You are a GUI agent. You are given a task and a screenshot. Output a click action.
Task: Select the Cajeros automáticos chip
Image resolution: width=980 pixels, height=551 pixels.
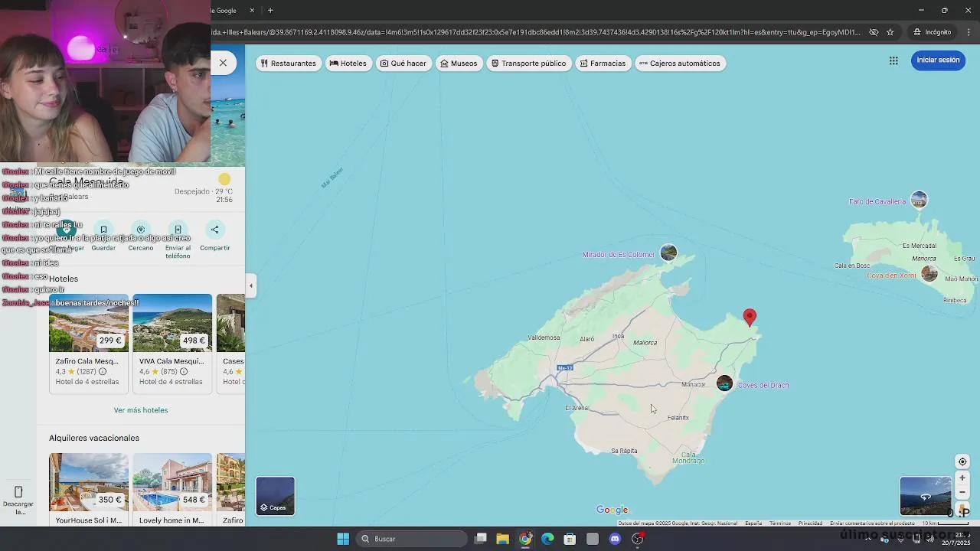(x=680, y=64)
